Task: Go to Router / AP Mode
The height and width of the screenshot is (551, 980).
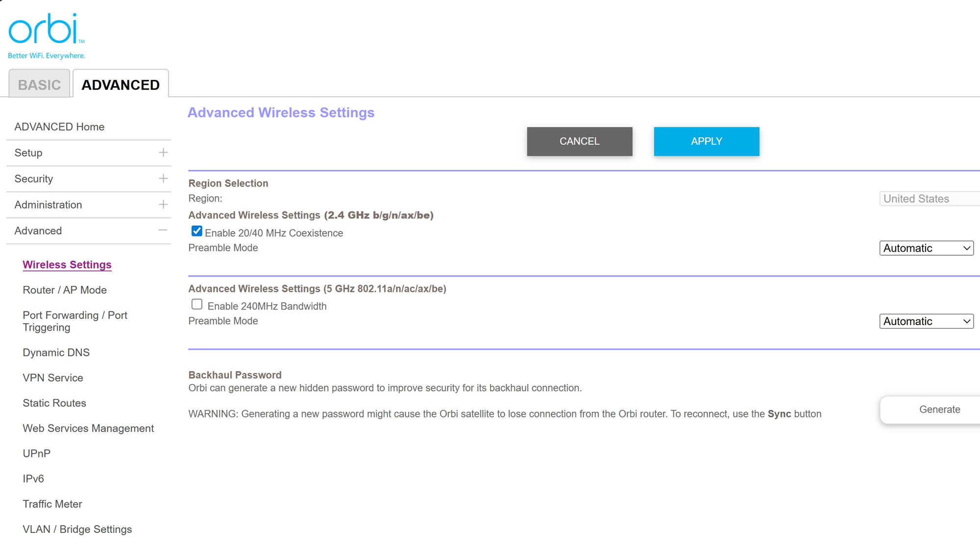Action: [x=65, y=290]
